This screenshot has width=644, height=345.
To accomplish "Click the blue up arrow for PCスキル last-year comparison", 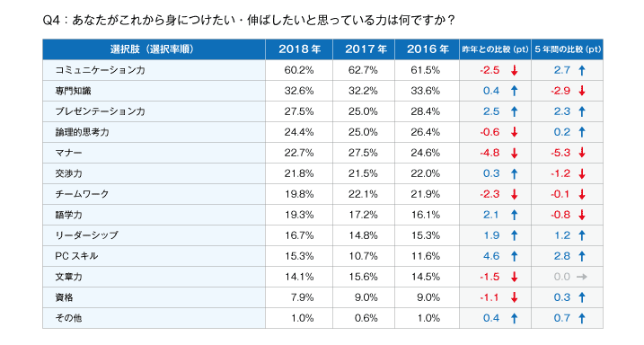I will click(x=514, y=256).
